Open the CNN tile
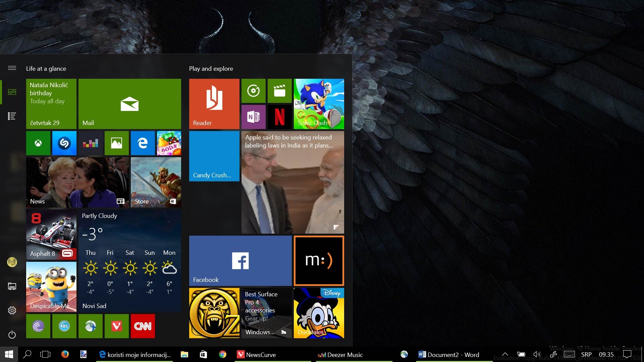Screen dimensions: 644x362 coord(143,326)
